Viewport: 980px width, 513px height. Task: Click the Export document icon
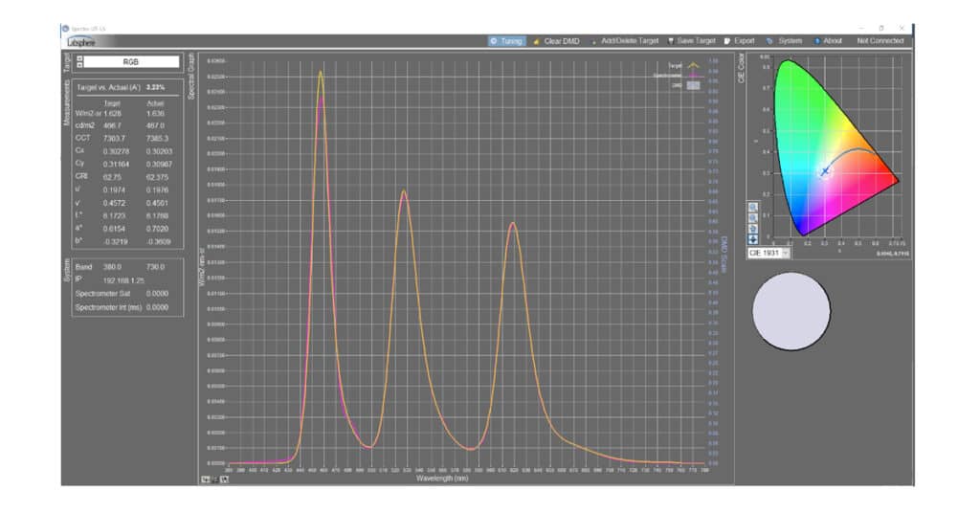click(727, 41)
